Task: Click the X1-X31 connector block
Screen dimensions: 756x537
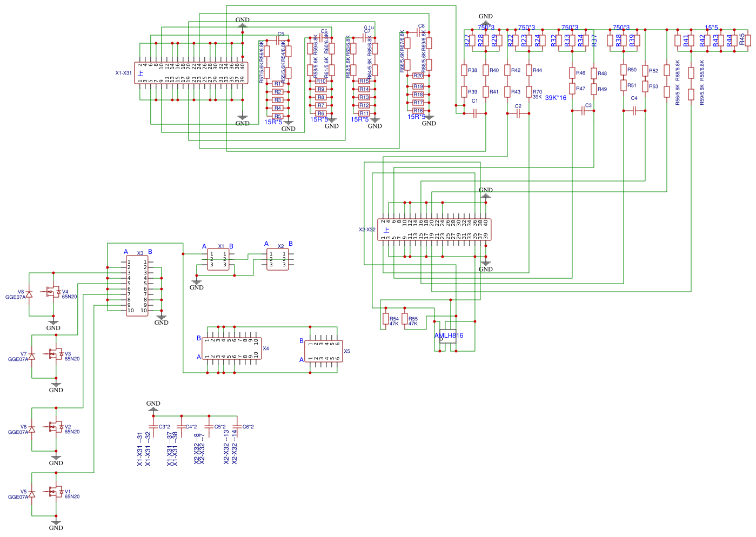Action: [192, 73]
